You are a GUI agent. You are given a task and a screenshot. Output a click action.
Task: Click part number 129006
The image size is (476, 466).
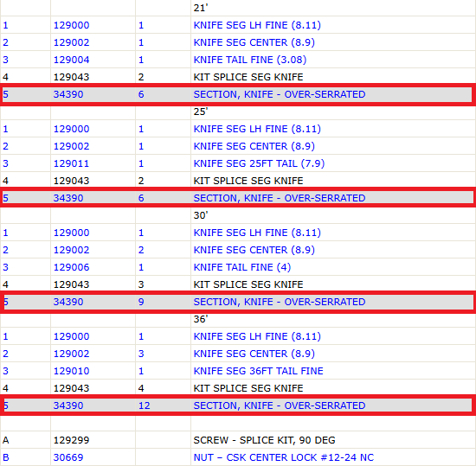point(71,267)
